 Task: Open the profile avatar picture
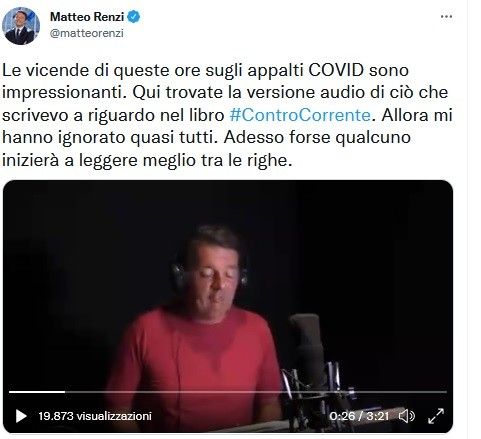(21, 26)
